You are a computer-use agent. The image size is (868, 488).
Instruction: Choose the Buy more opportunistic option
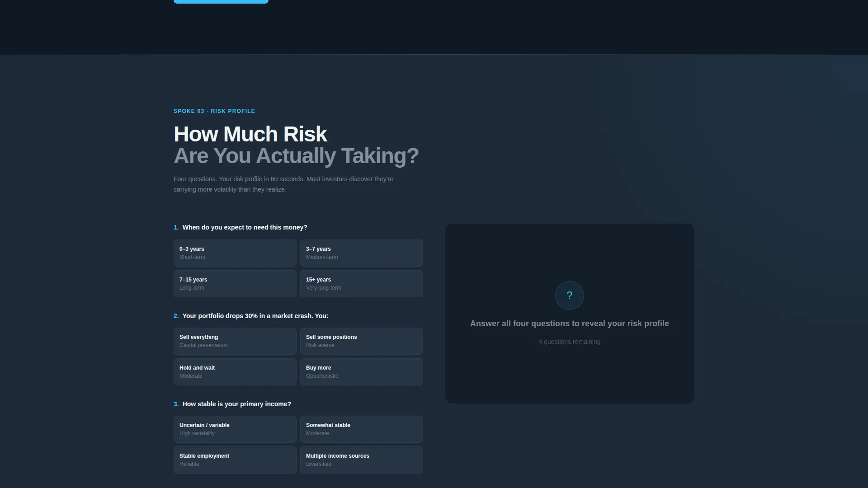tap(362, 372)
